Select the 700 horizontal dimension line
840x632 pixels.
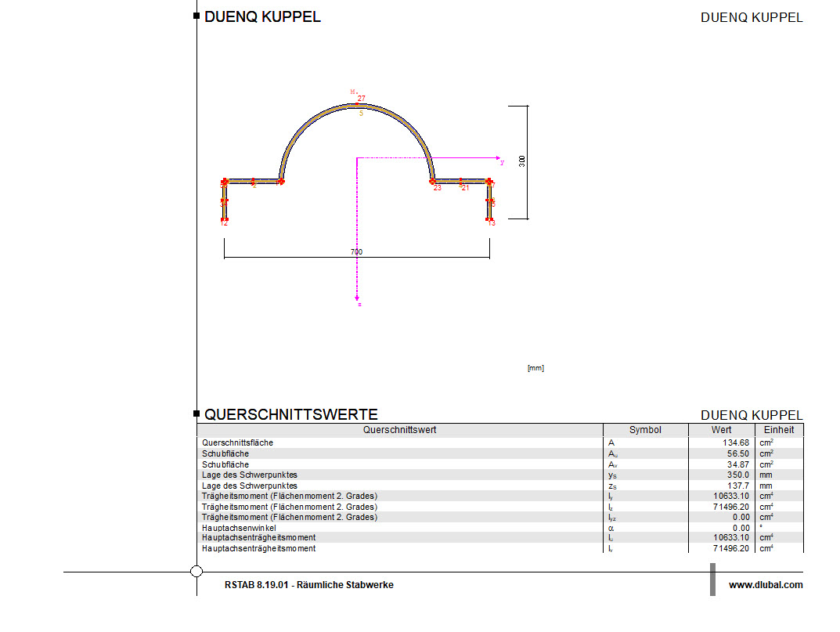pyautogui.click(x=356, y=252)
